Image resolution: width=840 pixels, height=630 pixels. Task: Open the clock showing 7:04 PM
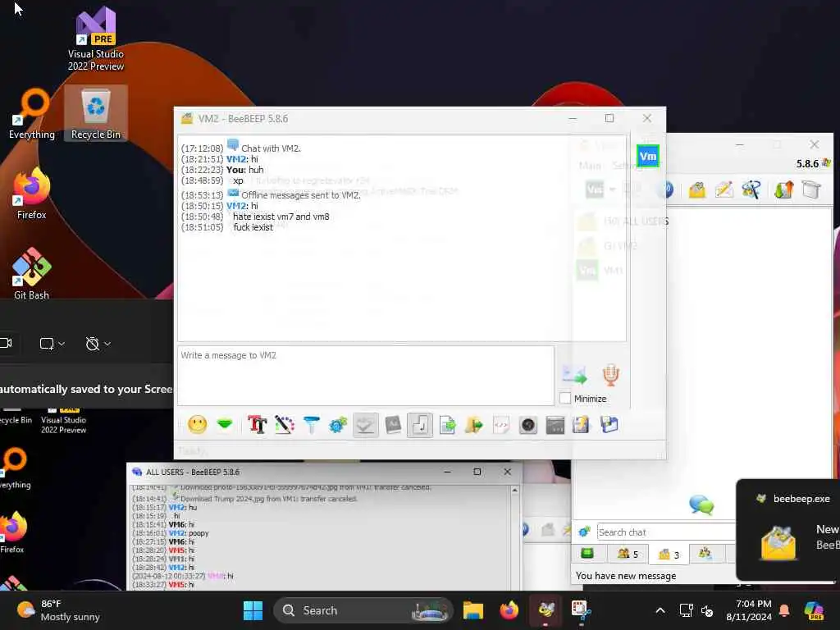tap(749, 610)
